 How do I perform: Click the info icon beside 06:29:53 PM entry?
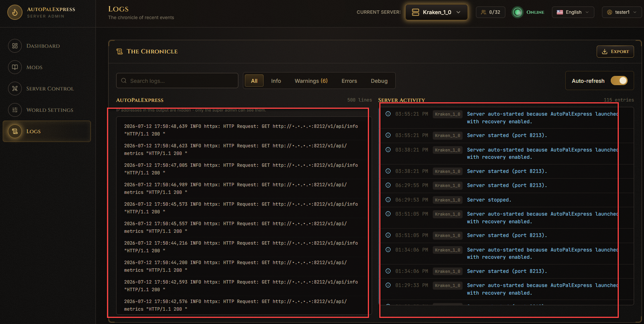click(388, 200)
